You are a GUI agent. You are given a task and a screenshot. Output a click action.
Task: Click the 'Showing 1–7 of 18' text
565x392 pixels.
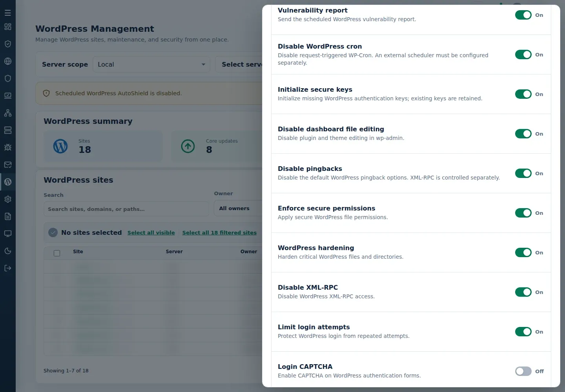click(66, 371)
